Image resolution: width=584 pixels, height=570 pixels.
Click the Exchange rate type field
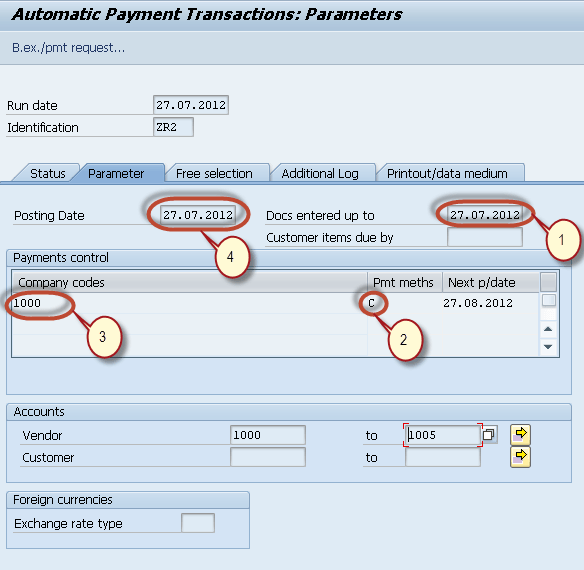[198, 523]
